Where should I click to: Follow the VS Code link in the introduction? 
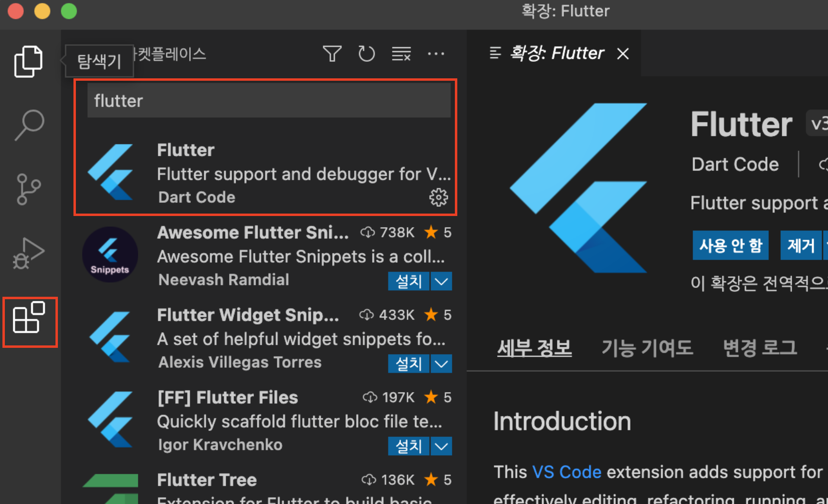click(567, 471)
